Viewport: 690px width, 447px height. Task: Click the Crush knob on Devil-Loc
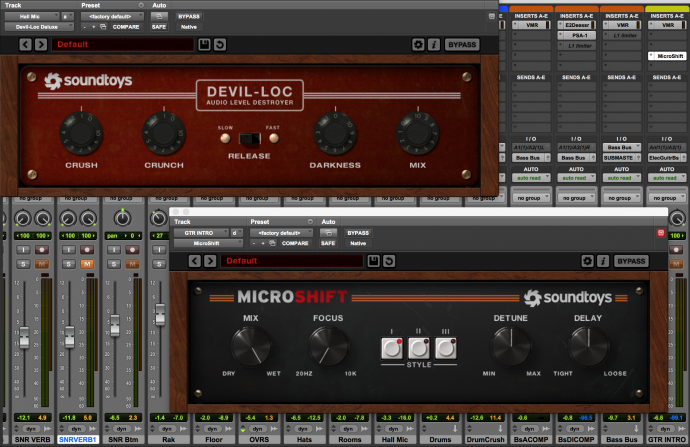[x=81, y=133]
